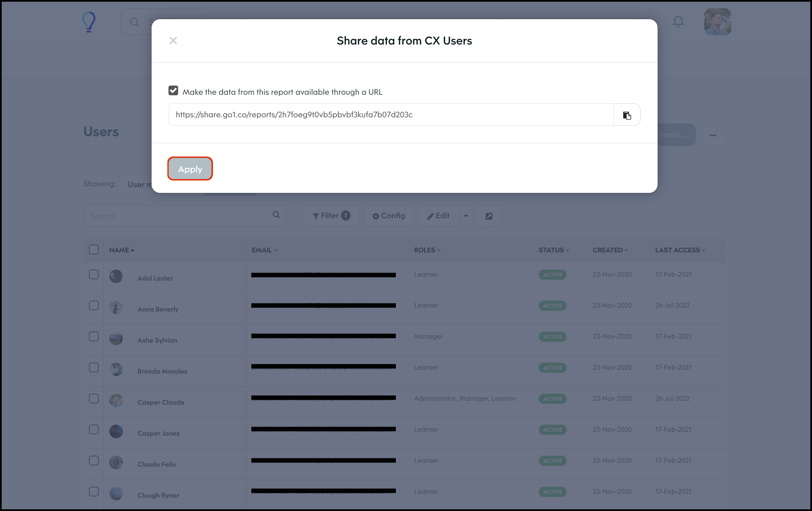
Task: Check the Anna Beverly row checkbox
Action: [94, 305]
